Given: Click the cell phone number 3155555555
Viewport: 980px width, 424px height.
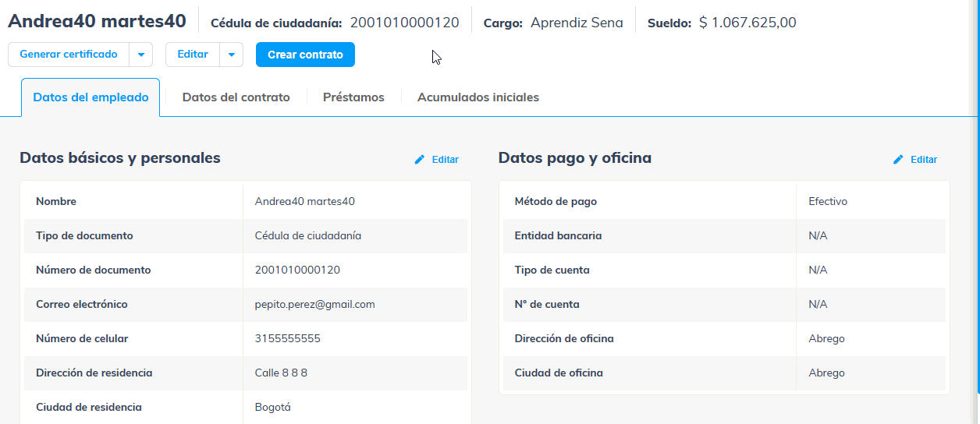Looking at the screenshot, I should pos(287,338).
